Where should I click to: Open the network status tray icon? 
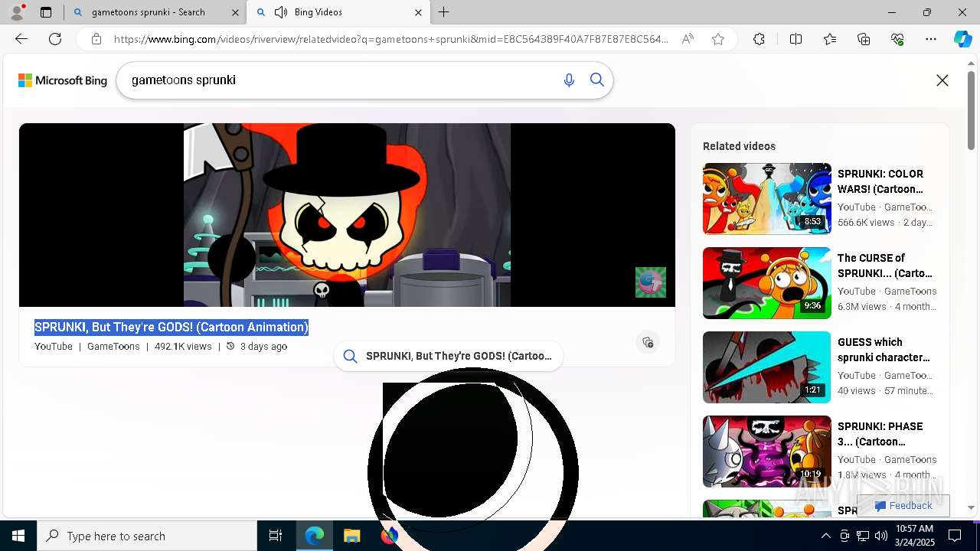coord(862,536)
